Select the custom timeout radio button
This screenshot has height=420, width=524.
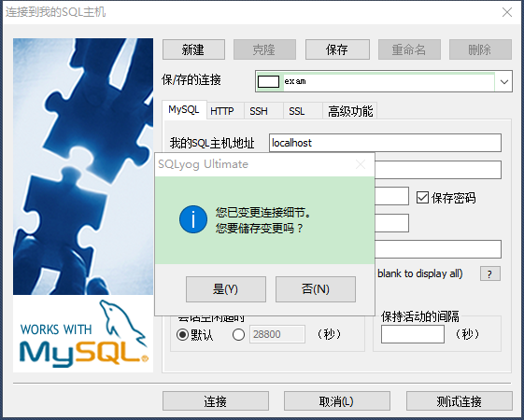click(x=238, y=334)
